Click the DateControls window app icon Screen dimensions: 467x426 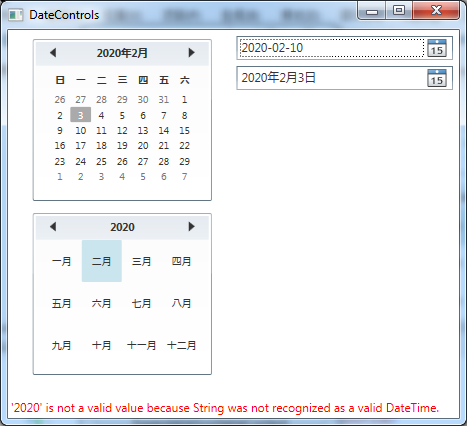[15, 15]
